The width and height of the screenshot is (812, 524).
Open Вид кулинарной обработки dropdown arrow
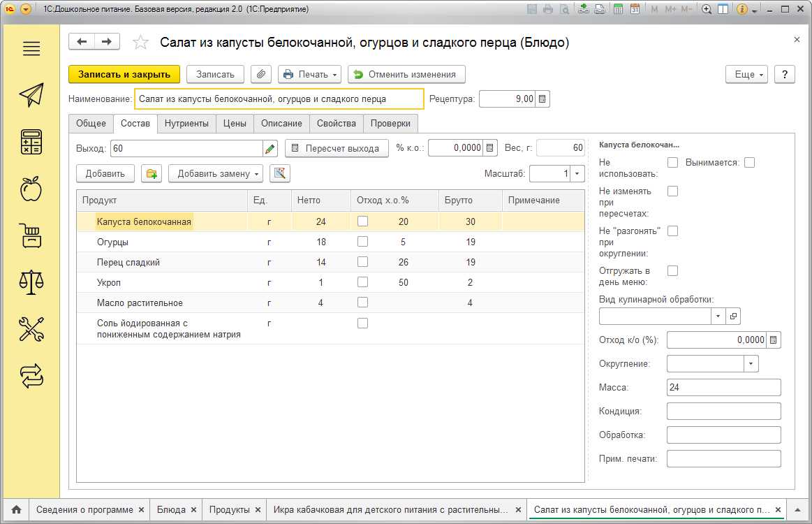pyautogui.click(x=718, y=316)
